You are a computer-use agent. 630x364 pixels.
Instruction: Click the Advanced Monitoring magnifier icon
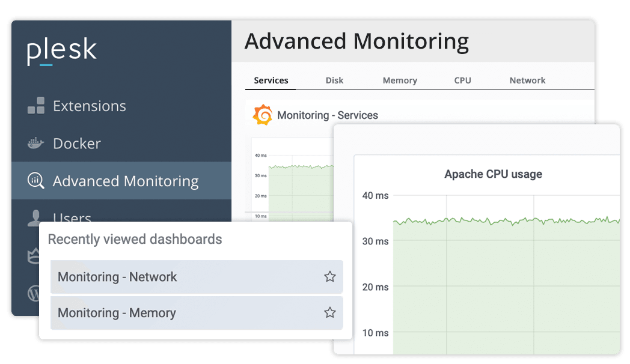coord(36,181)
